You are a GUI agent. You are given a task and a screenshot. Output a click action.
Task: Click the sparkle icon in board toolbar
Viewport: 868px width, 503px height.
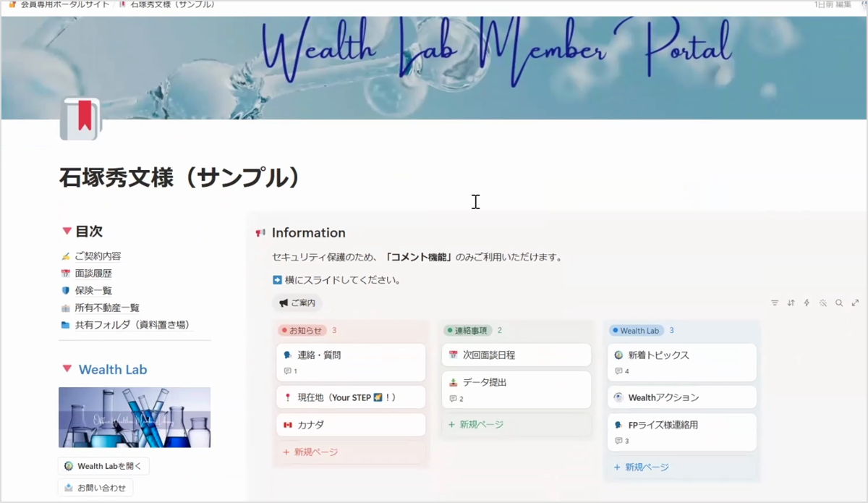click(823, 303)
